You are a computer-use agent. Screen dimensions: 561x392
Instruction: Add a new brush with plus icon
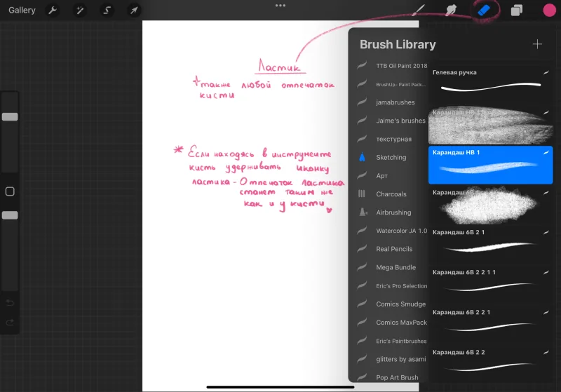tap(537, 44)
